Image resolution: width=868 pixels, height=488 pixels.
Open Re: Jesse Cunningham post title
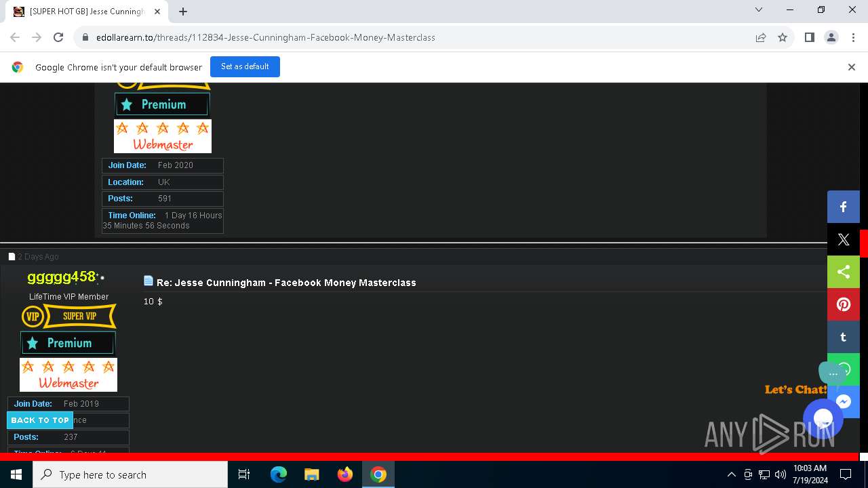tap(286, 283)
